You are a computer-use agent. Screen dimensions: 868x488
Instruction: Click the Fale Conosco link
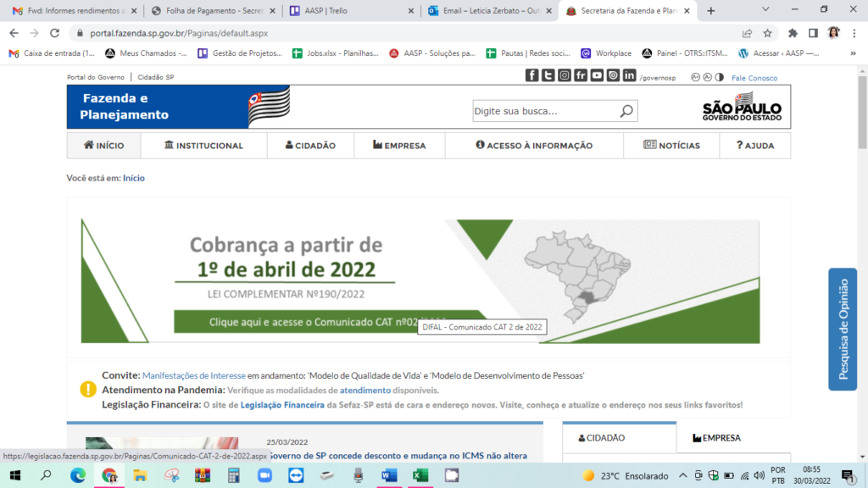754,78
